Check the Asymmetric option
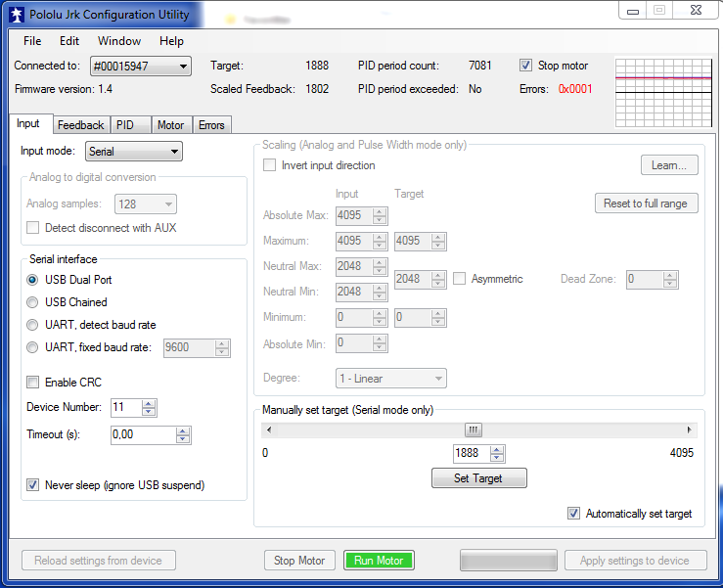The height and width of the screenshot is (588, 723). 459,279
